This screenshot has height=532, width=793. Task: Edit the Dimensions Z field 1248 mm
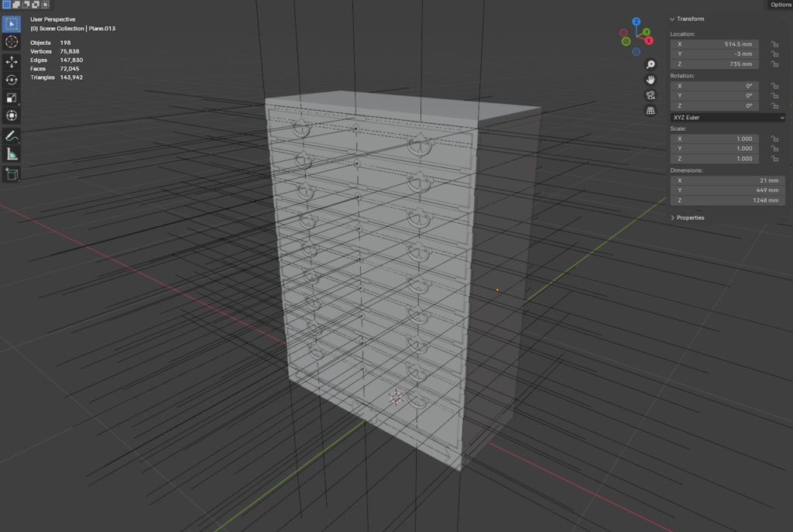pyautogui.click(x=728, y=201)
